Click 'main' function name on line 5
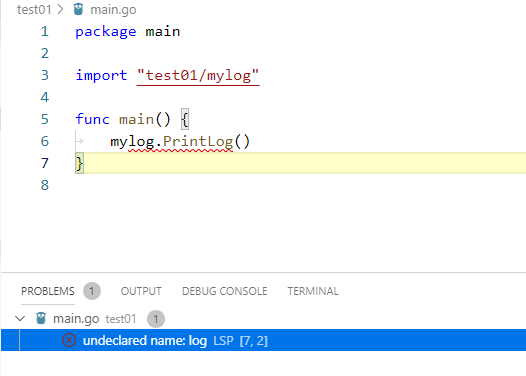526x376 pixels. point(137,119)
